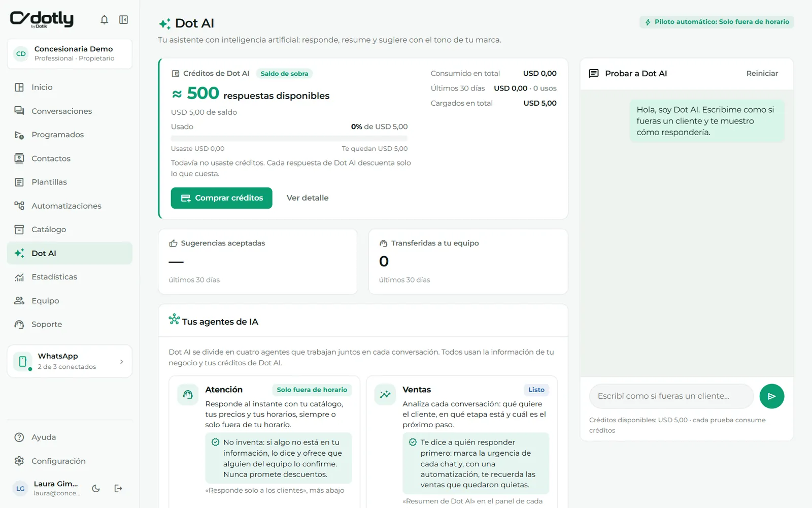Navigate to Contactos
The height and width of the screenshot is (508, 812).
pyautogui.click(x=70, y=158)
